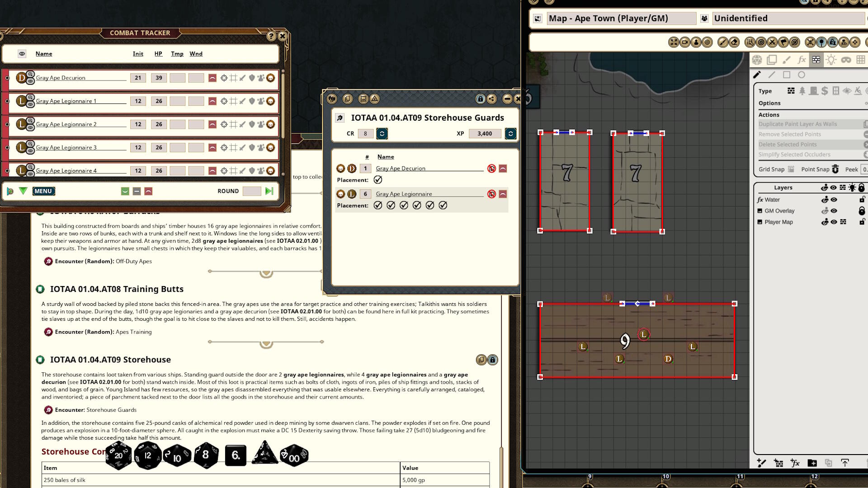Choose the terrain tree occluder type
Image resolution: width=868 pixels, height=488 pixels.
pyautogui.click(x=802, y=91)
